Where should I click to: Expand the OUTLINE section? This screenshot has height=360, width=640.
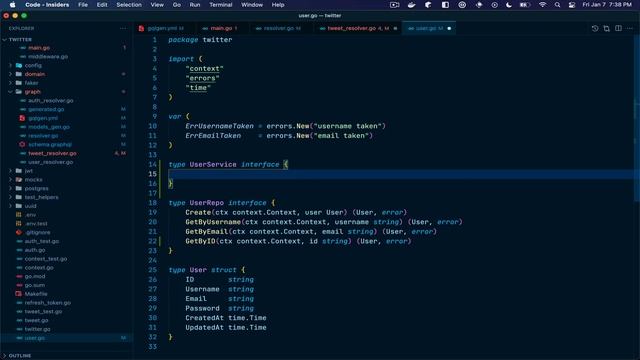tap(4, 356)
